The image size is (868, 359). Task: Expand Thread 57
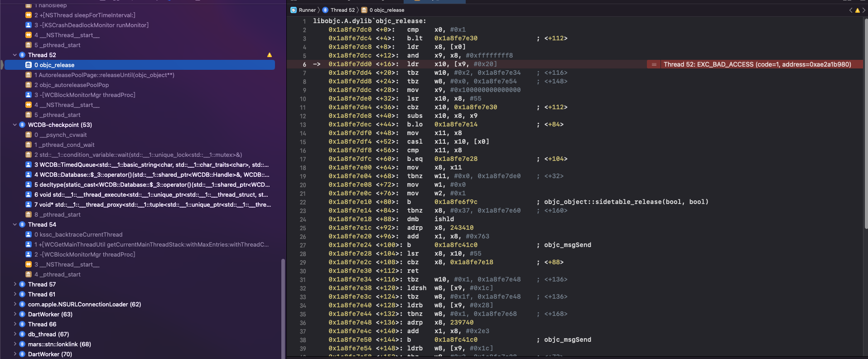(x=14, y=284)
